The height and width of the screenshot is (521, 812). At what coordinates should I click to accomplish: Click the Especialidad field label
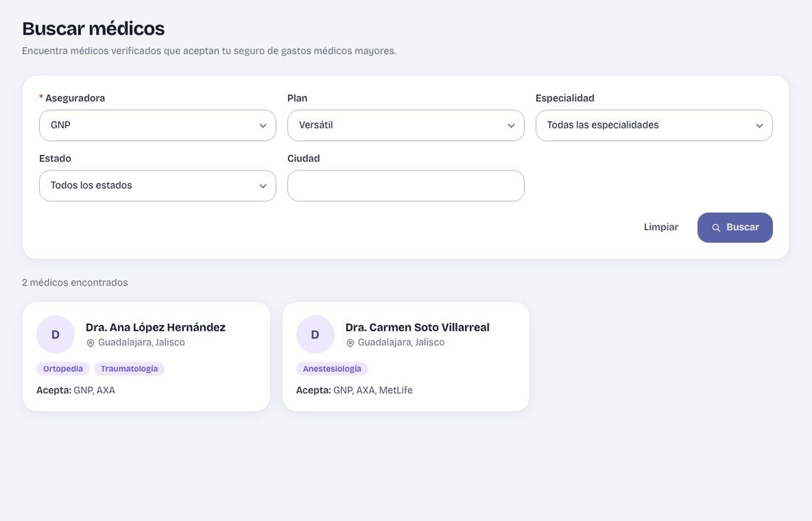click(565, 98)
